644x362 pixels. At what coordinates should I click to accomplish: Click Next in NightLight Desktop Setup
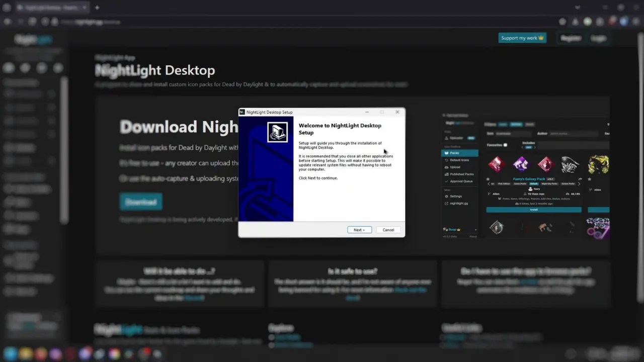tap(359, 230)
